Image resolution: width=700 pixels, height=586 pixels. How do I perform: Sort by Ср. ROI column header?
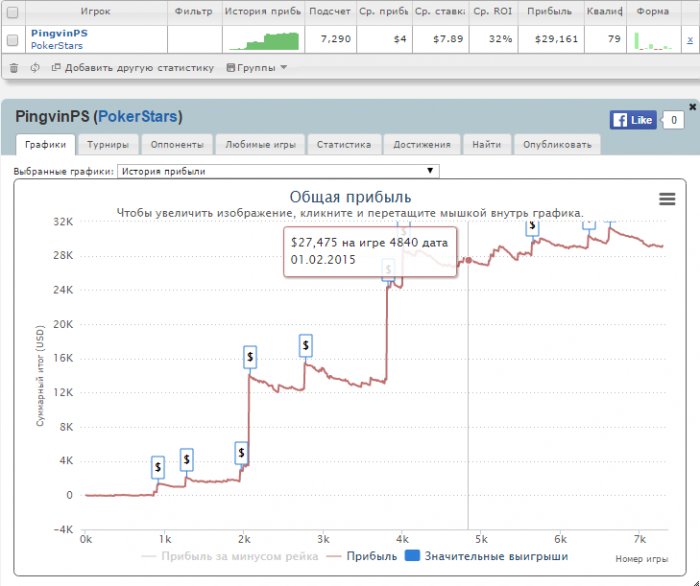tap(493, 12)
